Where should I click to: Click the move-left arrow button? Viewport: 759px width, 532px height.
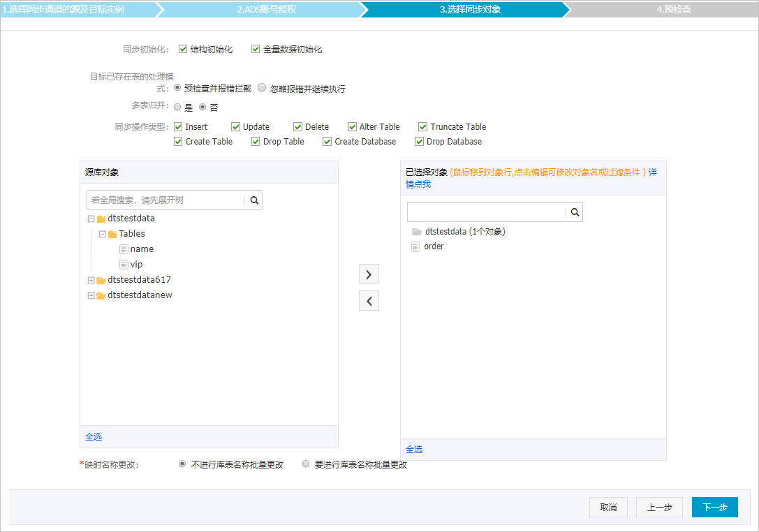(369, 301)
